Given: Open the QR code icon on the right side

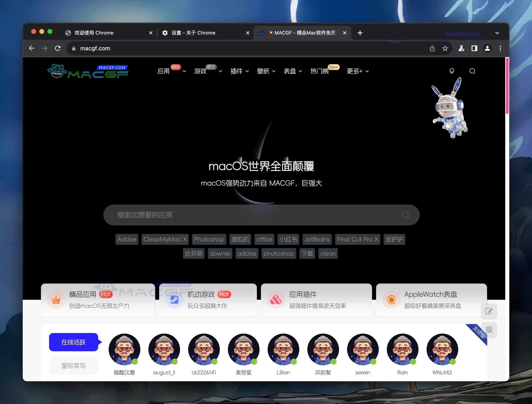Looking at the screenshot, I should click(x=489, y=330).
